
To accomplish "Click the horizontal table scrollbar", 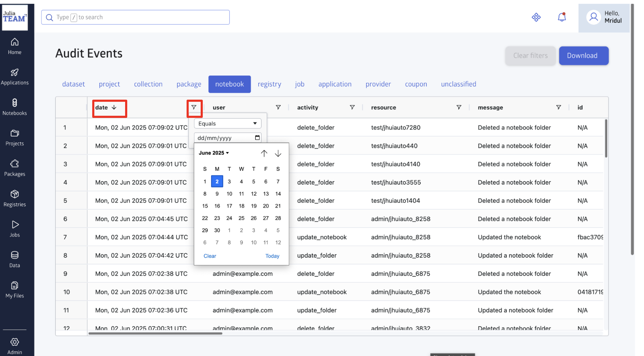I will point(155,333).
